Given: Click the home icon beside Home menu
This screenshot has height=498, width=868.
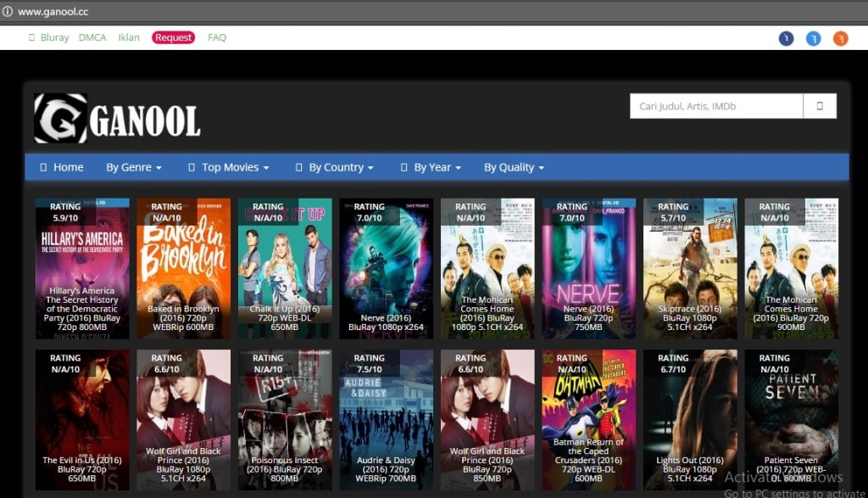Looking at the screenshot, I should (x=44, y=166).
